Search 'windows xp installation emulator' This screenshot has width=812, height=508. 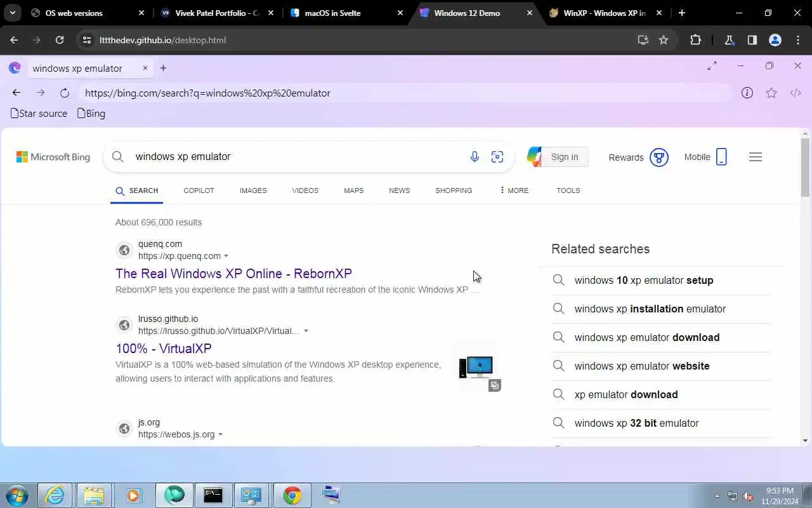[x=650, y=309]
